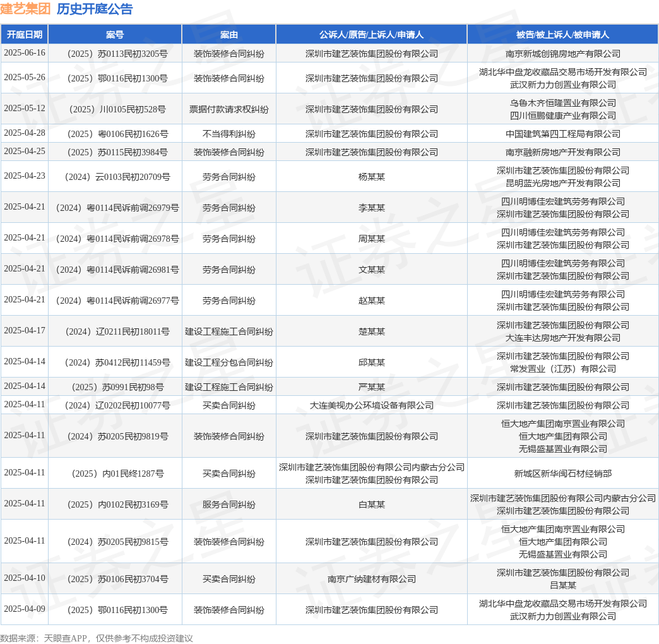Click plaintiff 大连美视办公环境设备有限公司
Screen dimensions: 659x644
pyautogui.click(x=372, y=405)
